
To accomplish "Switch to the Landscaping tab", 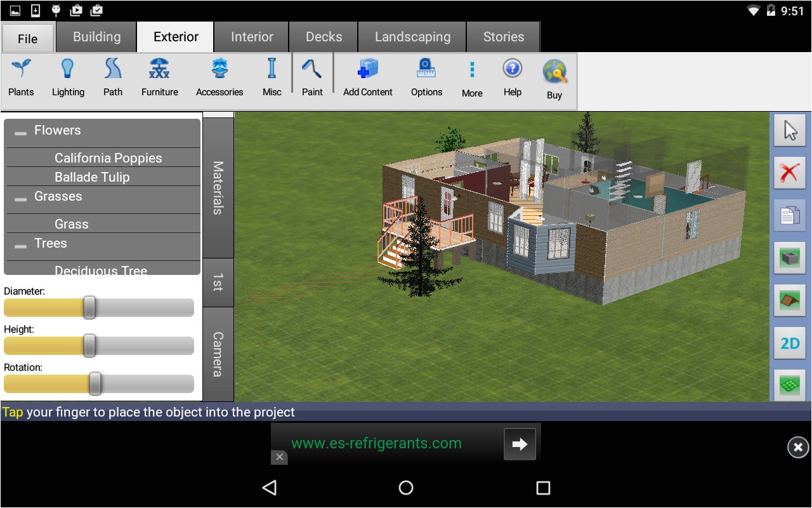I will click(x=412, y=37).
